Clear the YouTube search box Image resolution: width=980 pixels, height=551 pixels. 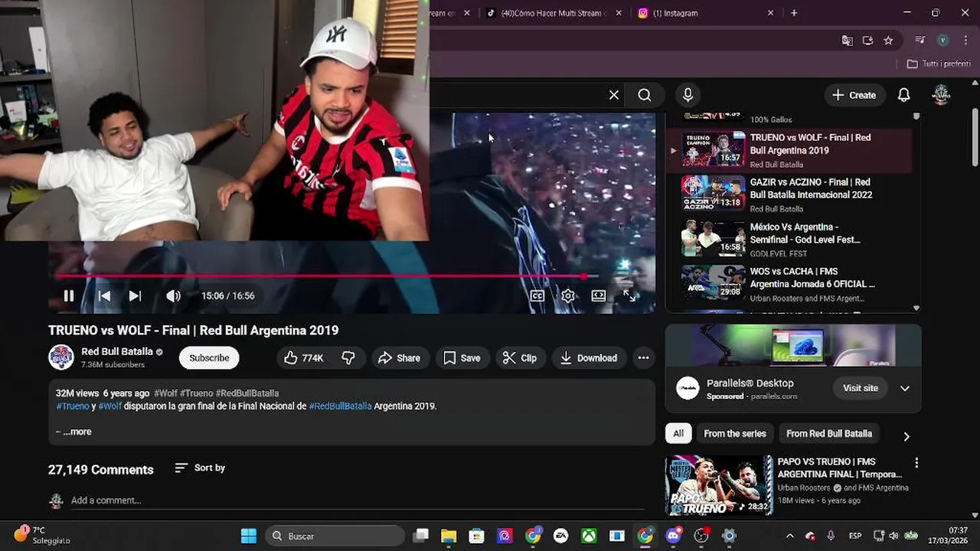pyautogui.click(x=613, y=95)
